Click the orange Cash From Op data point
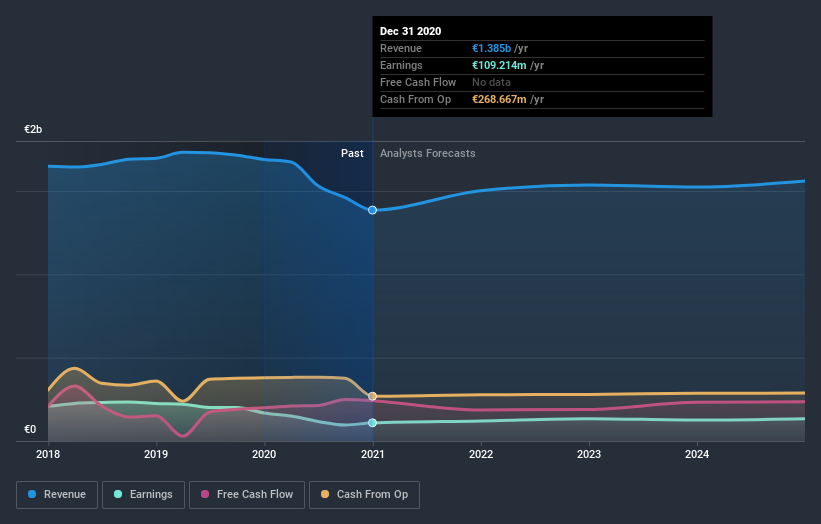821x524 pixels. pos(372,396)
